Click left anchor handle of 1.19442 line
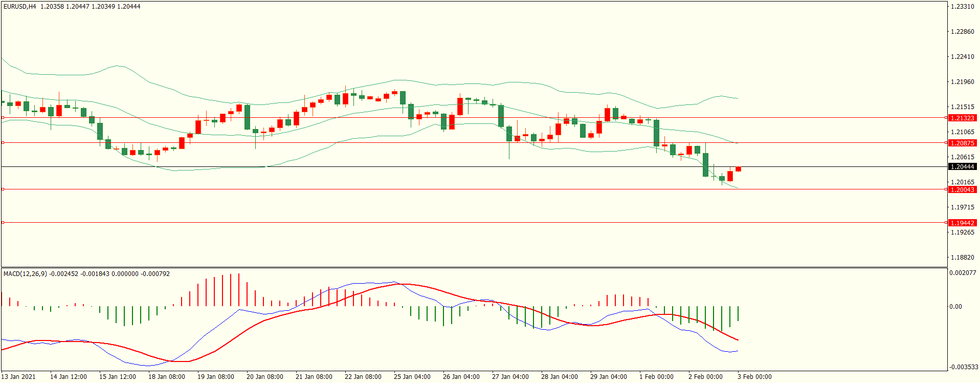The image size is (980, 383). pyautogui.click(x=3, y=223)
